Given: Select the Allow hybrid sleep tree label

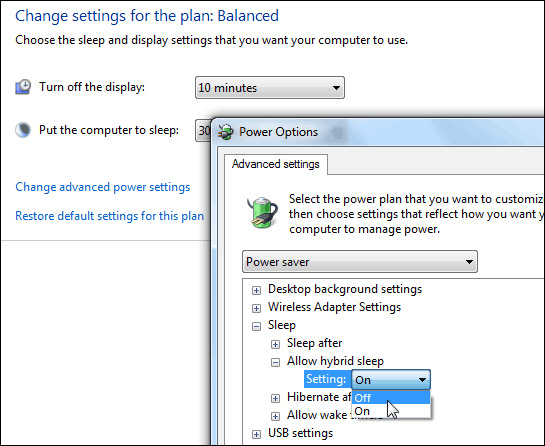Looking at the screenshot, I should coord(335,361).
